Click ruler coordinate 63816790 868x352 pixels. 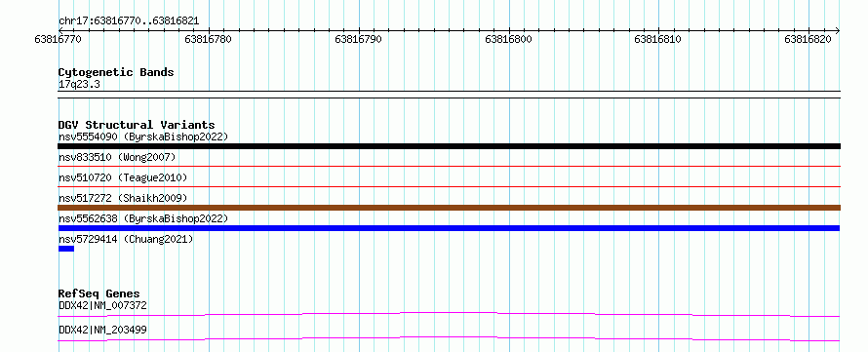(x=358, y=39)
